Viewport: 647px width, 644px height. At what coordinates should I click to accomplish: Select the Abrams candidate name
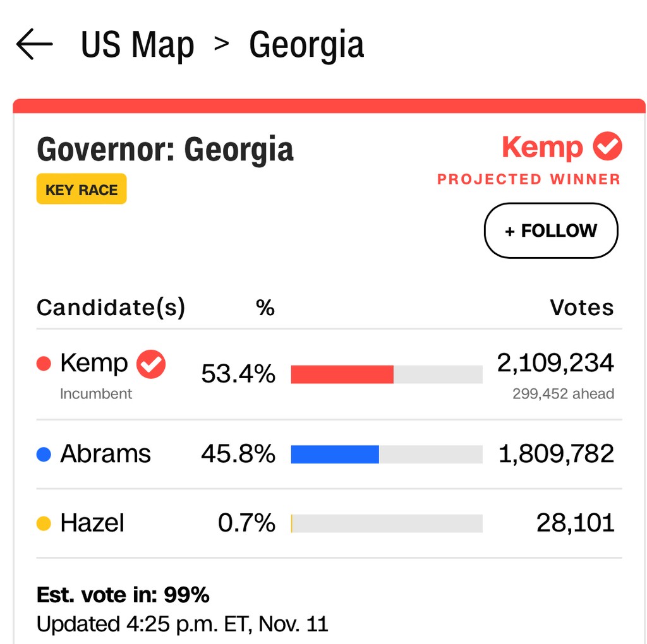(106, 455)
